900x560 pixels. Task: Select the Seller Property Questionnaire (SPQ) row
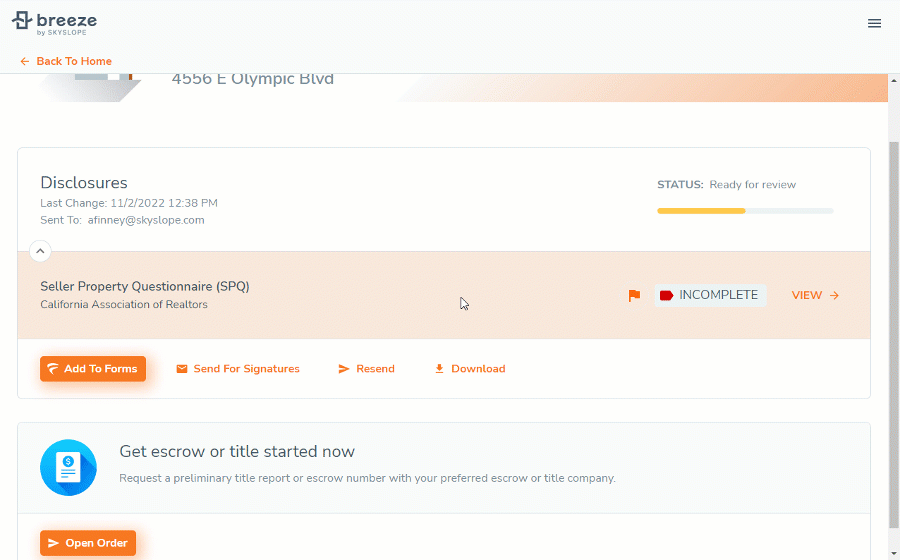click(444, 295)
